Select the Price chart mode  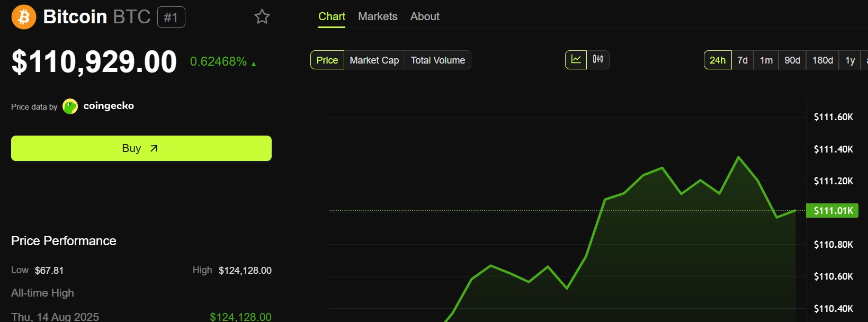click(x=327, y=60)
